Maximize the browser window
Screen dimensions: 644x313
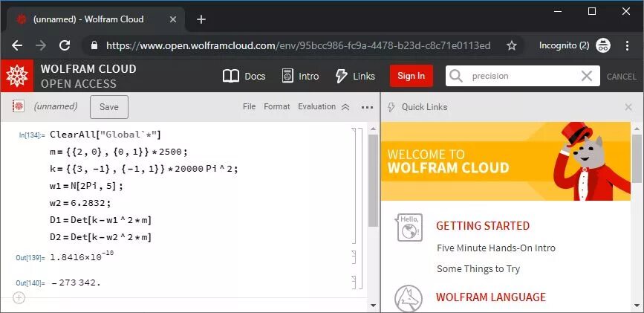(592, 11)
